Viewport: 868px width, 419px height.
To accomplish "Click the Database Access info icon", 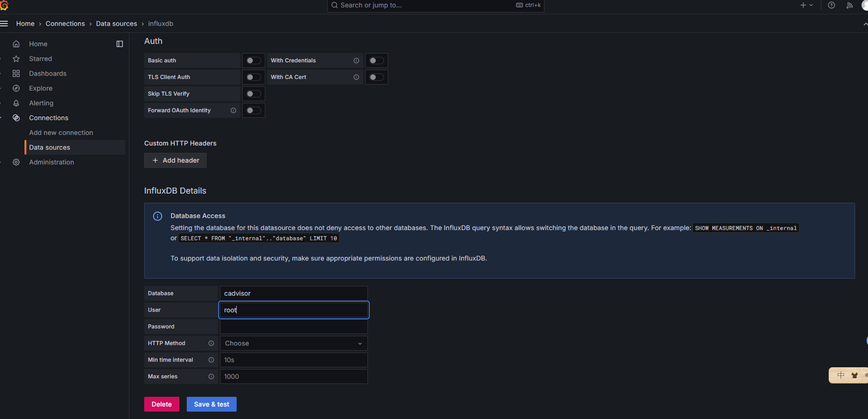I will pyautogui.click(x=158, y=216).
